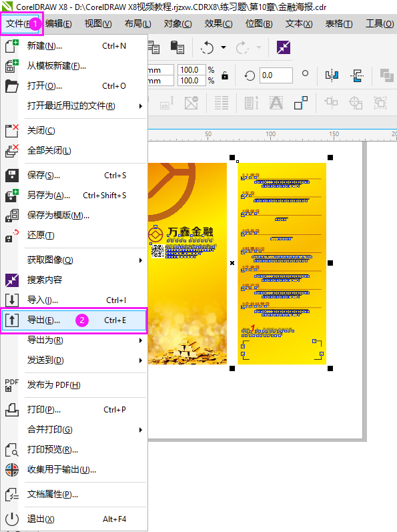397x532 pixels.
Task: Open the 布局 (Layout) menu
Action: pyautogui.click(x=137, y=23)
